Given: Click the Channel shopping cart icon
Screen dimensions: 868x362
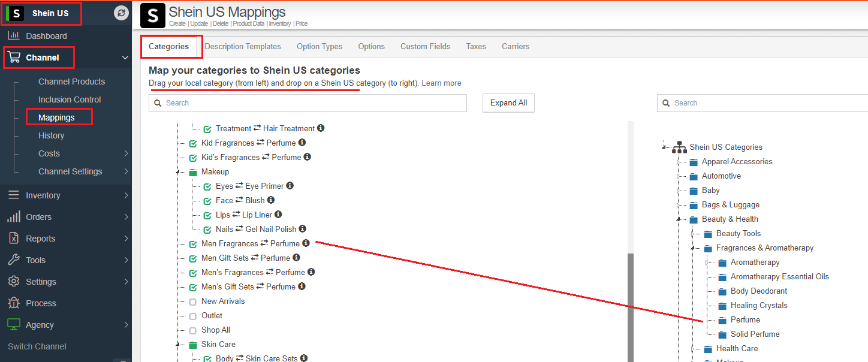Looking at the screenshot, I should tap(14, 58).
